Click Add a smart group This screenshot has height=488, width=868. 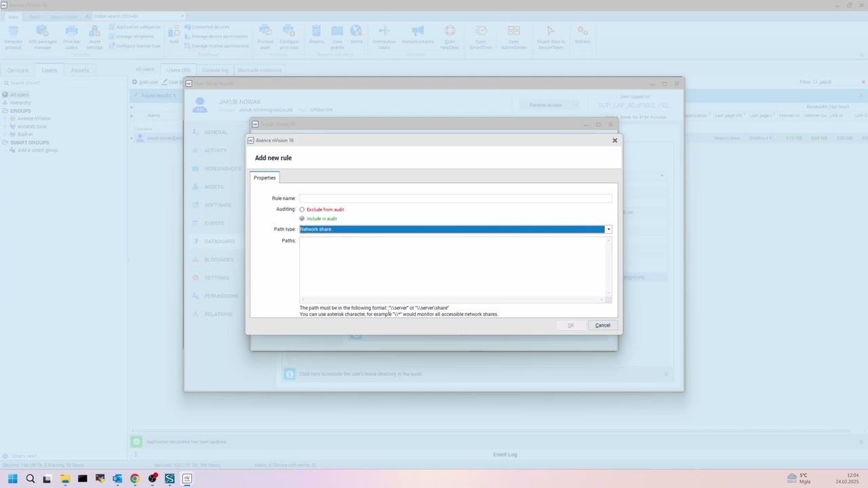(37, 150)
